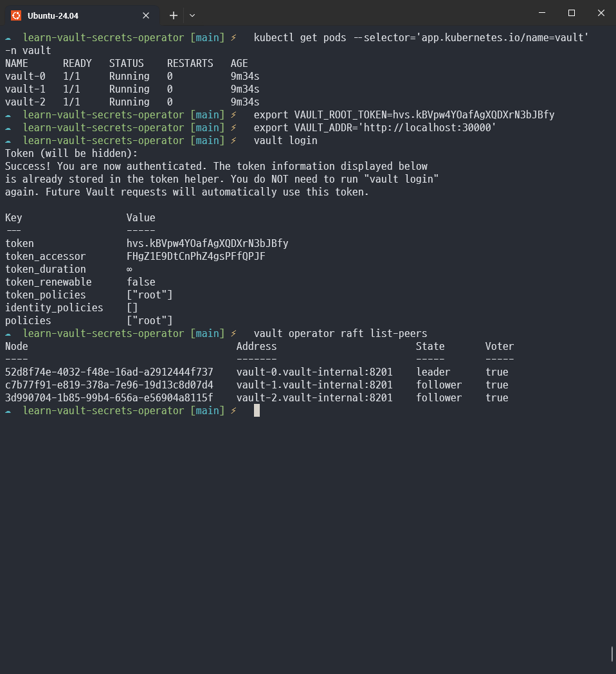Click the AGE column header
Screen dimensions: 616x674
click(239, 63)
